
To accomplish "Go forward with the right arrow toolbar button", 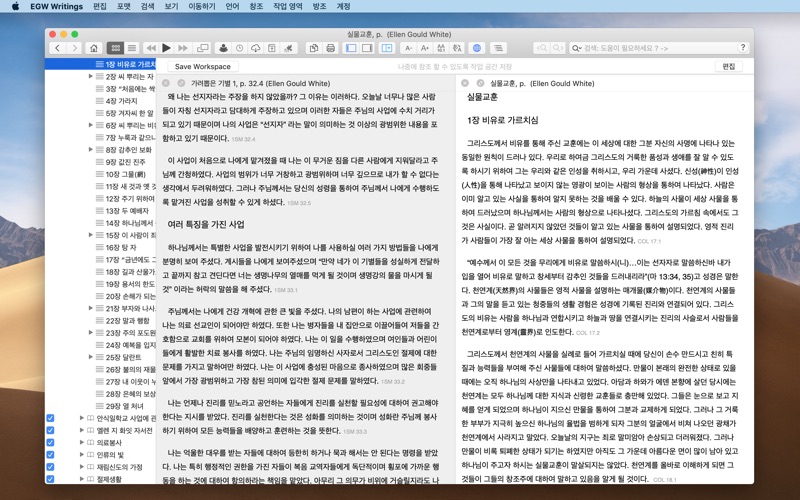I will (x=74, y=48).
